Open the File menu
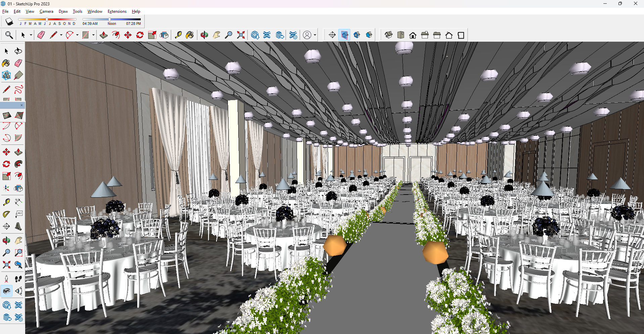 [5, 11]
